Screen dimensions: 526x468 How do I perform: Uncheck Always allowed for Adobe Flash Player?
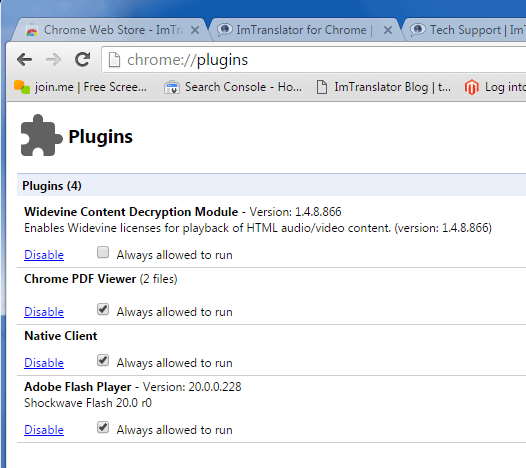(103, 427)
